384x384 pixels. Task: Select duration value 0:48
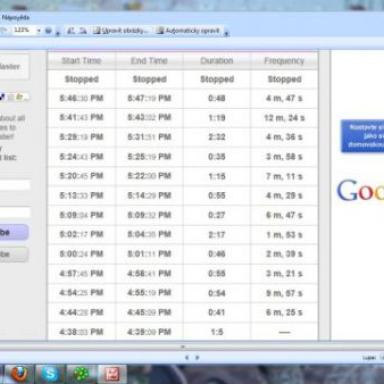pos(217,98)
